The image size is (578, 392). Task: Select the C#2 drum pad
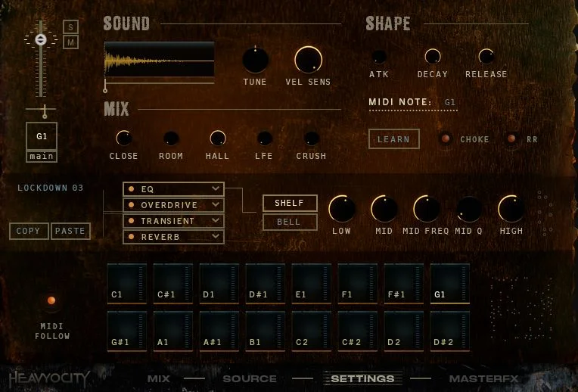[358, 331]
